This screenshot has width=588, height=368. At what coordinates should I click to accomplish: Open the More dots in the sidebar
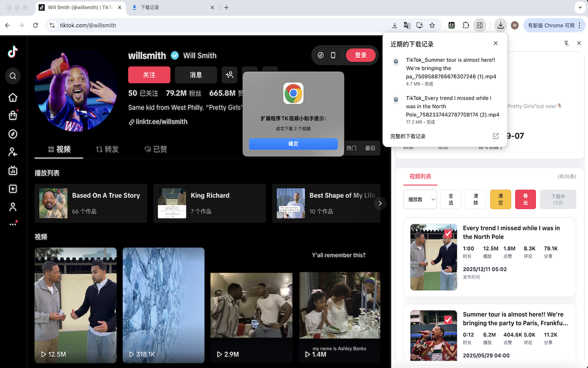point(13,224)
